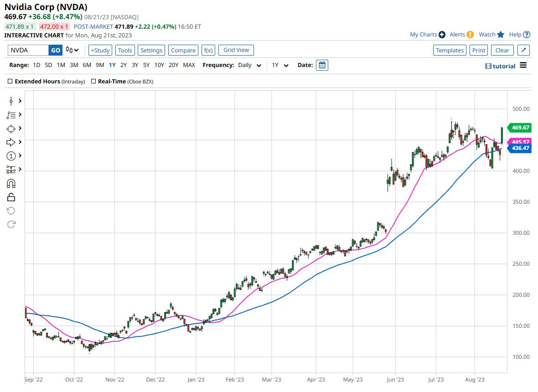Click the NVDA symbol input field
The width and height of the screenshot is (538, 392).
click(x=28, y=50)
